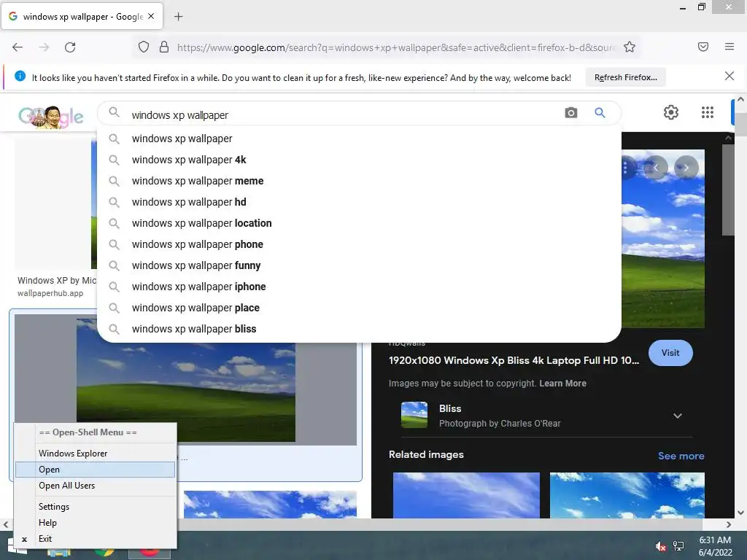
Task: Open the clock showing 6:31 AM
Action: point(715,546)
